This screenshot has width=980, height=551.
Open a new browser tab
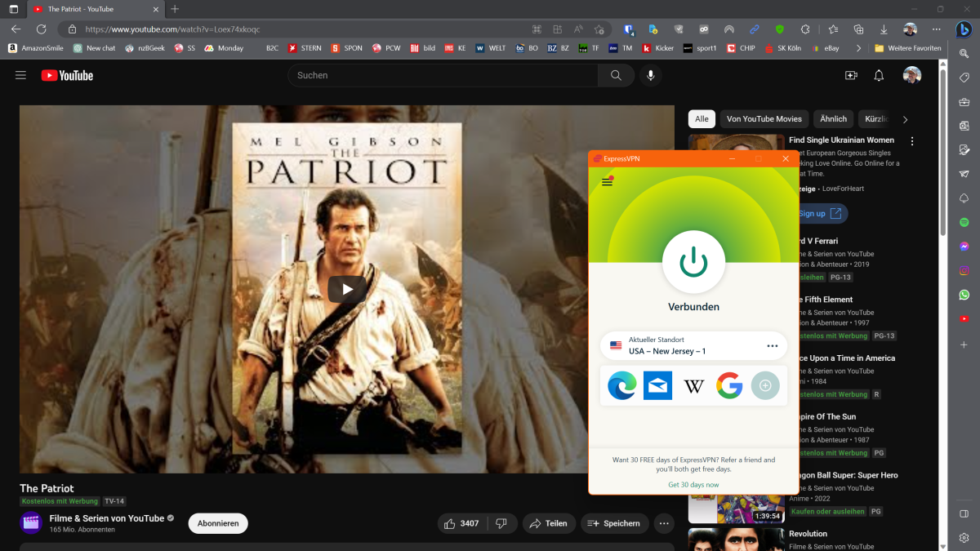(x=176, y=9)
